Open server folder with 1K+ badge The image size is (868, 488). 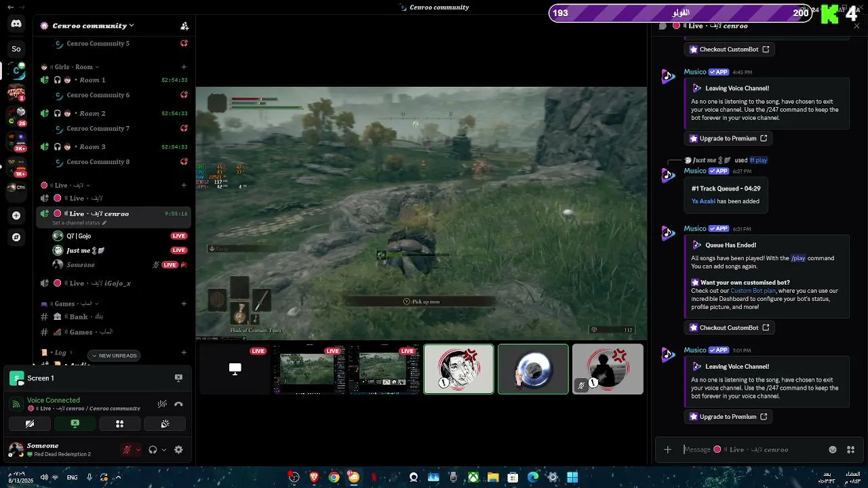pos(16,166)
